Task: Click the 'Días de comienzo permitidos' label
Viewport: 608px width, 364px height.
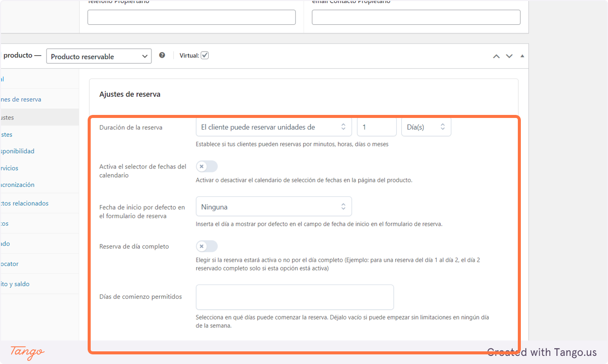Action: coord(140,297)
